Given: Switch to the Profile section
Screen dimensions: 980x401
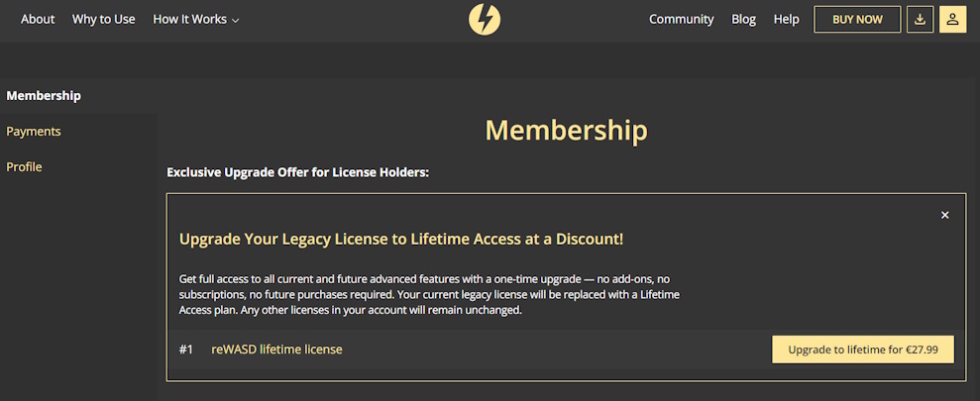Looking at the screenshot, I should pos(25,167).
